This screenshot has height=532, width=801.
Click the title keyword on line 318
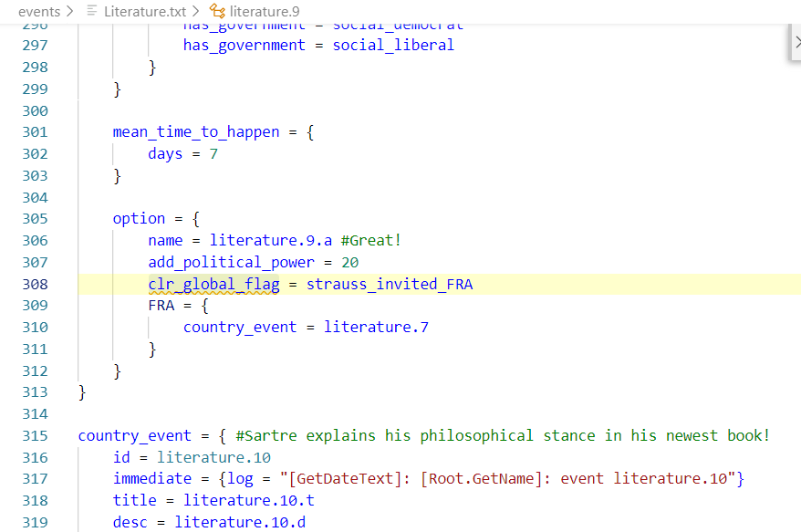[x=135, y=500]
